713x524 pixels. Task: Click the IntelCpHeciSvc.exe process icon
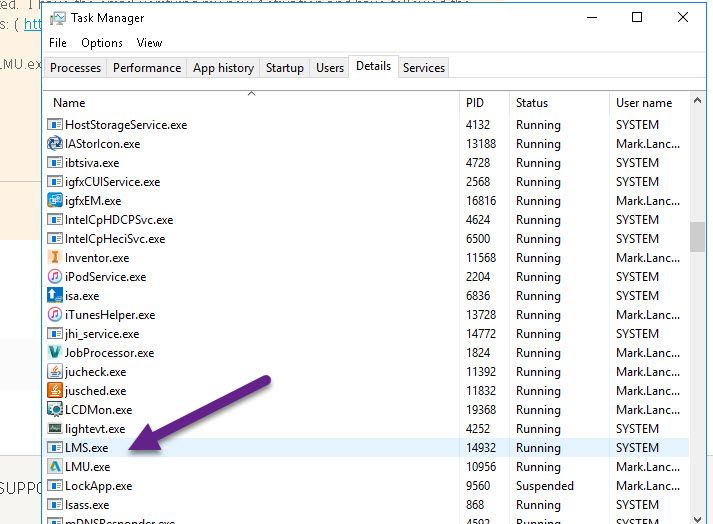point(55,239)
